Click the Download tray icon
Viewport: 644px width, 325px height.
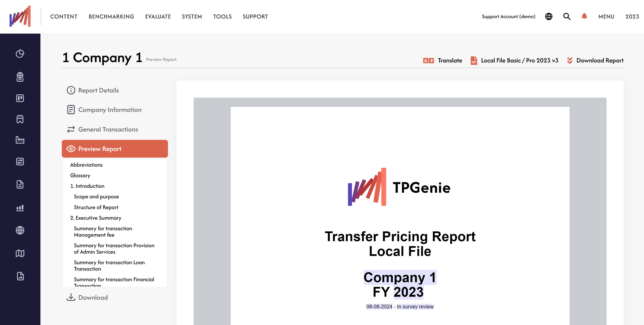[71, 297]
